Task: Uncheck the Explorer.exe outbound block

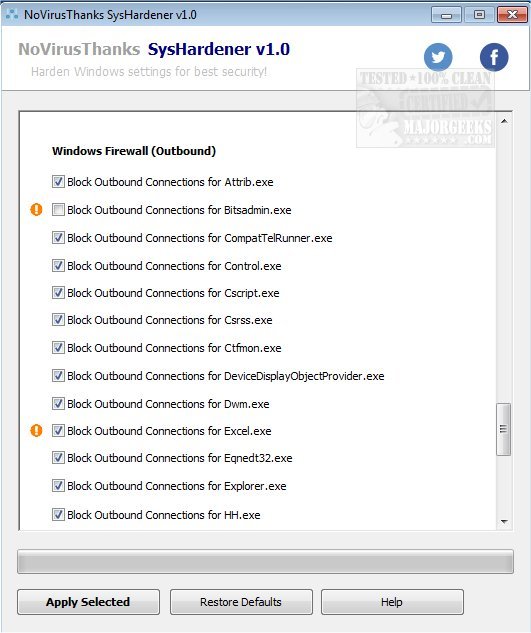Action: click(58, 486)
